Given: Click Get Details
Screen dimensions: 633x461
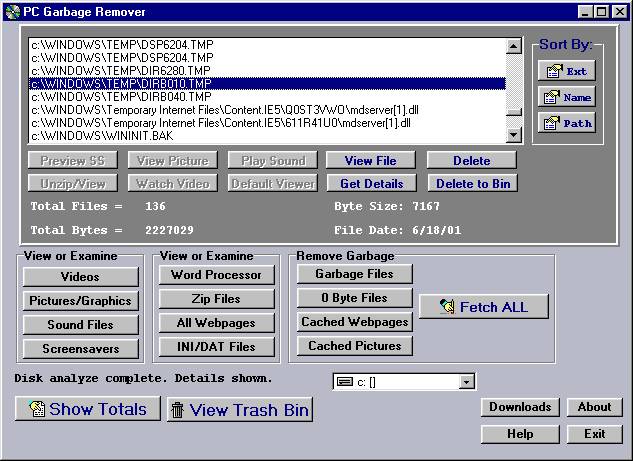Looking at the screenshot, I should (371, 184).
